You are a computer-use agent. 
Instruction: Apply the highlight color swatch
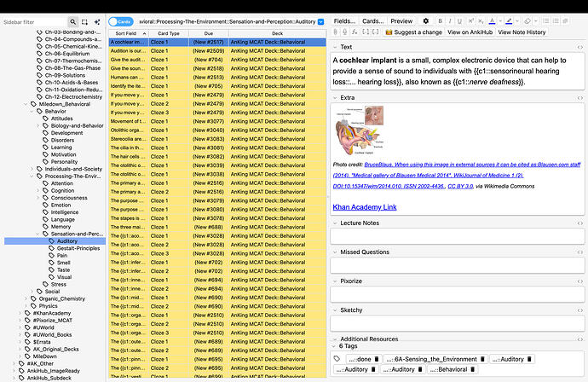509,21
